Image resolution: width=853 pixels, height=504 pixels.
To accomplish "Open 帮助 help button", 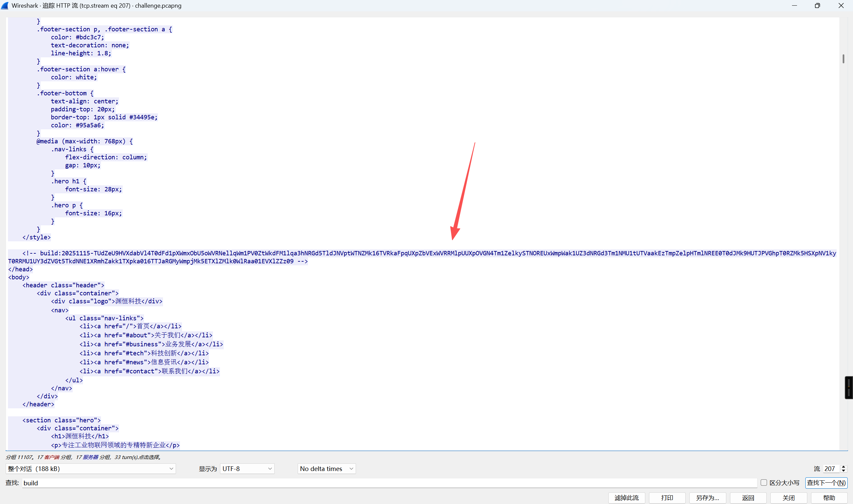I will pos(829,498).
